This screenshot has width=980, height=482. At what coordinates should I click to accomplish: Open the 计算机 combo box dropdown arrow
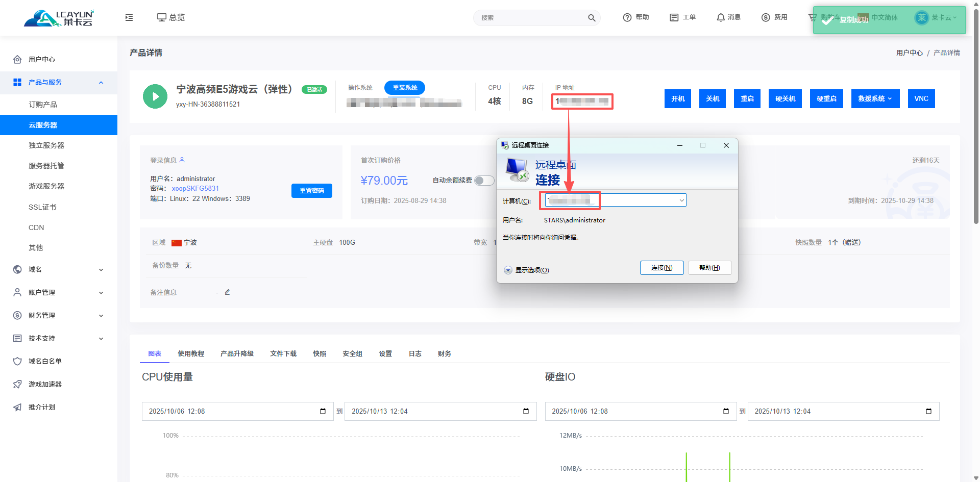tap(681, 200)
